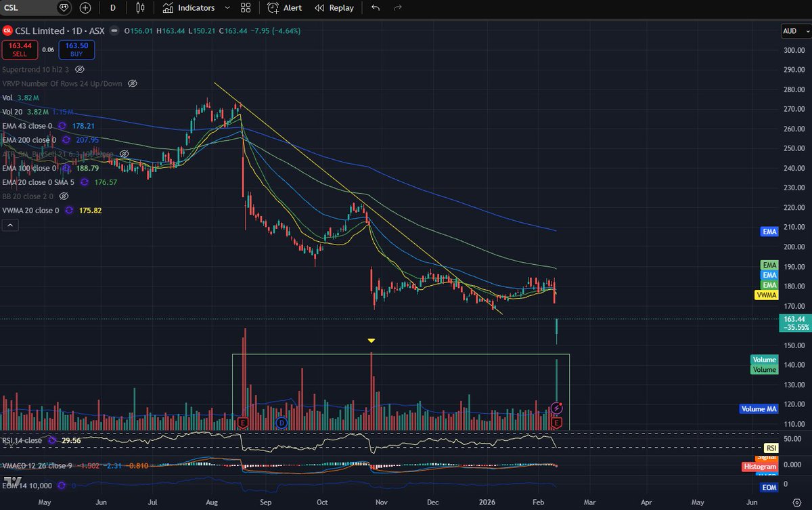Click the EMA 43 refresh status icon
812x510 pixels.
pos(62,126)
